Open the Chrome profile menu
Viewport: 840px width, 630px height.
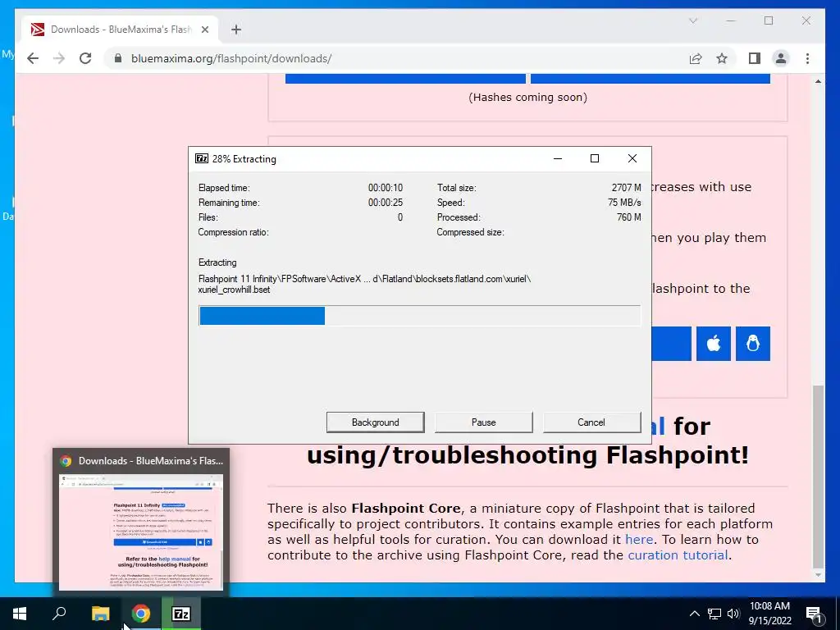click(x=781, y=58)
